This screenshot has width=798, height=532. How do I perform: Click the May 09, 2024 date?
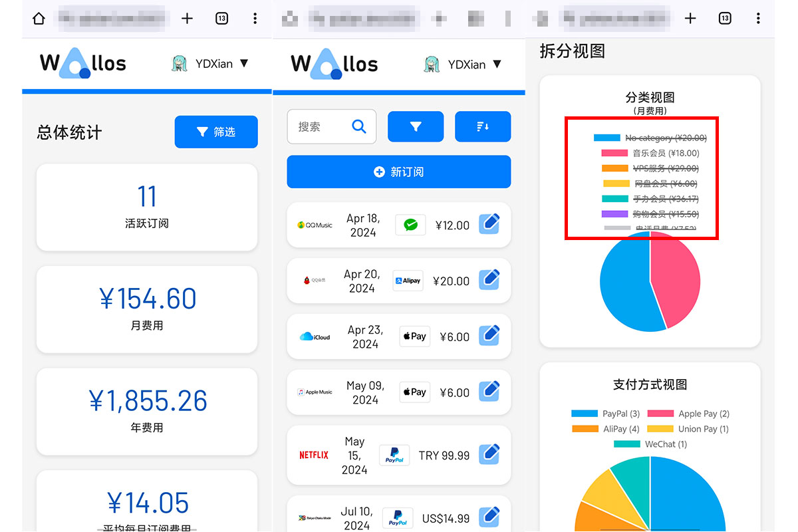(365, 392)
